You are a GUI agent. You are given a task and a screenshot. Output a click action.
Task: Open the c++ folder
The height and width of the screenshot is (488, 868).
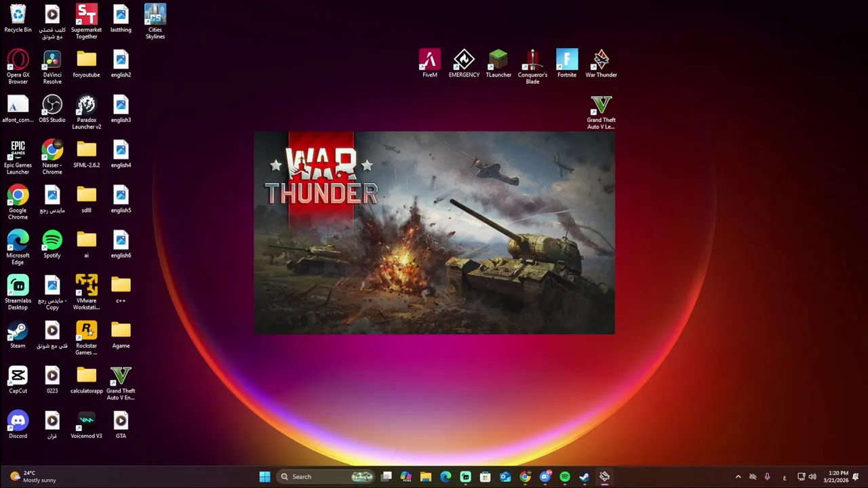(x=121, y=289)
